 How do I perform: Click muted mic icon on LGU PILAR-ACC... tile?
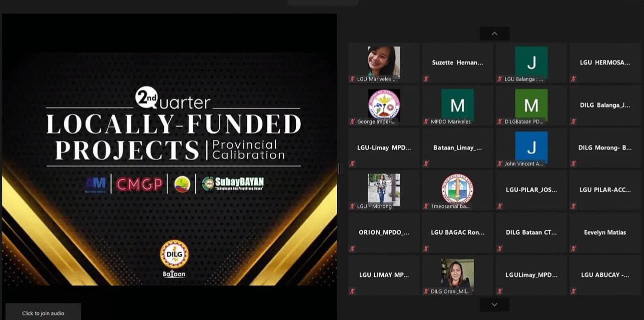click(573, 206)
